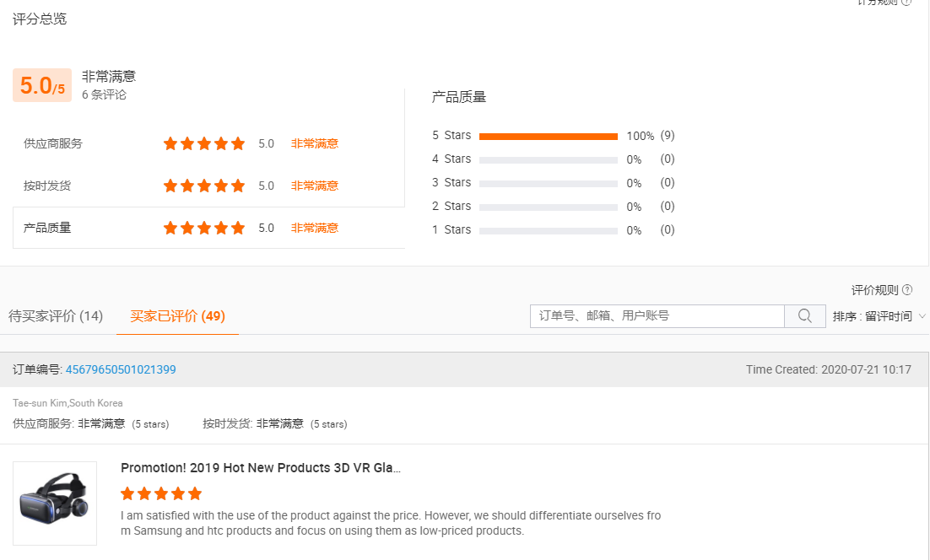Open order number 45679650501021399 link

click(x=121, y=369)
